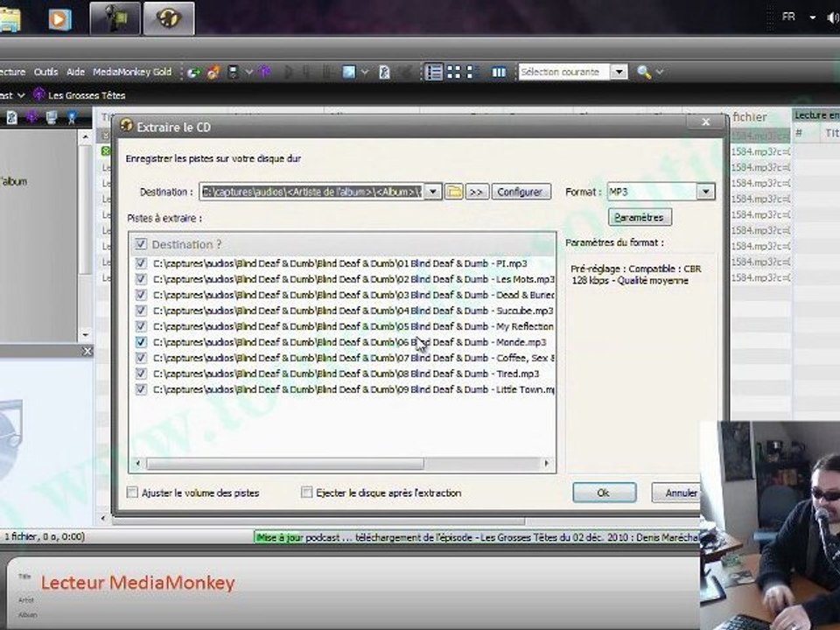Click the portable device sync toolbar icon

pyautogui.click(x=233, y=72)
